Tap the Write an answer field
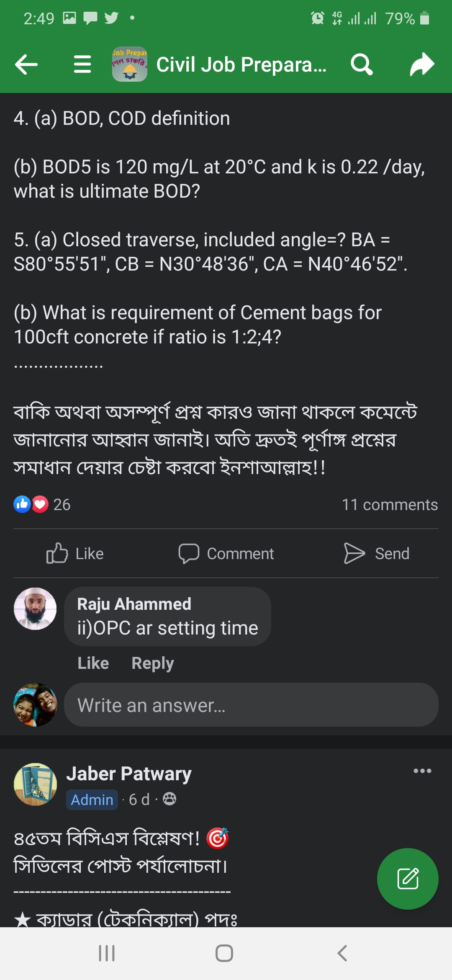This screenshot has height=980, width=452. [251, 705]
